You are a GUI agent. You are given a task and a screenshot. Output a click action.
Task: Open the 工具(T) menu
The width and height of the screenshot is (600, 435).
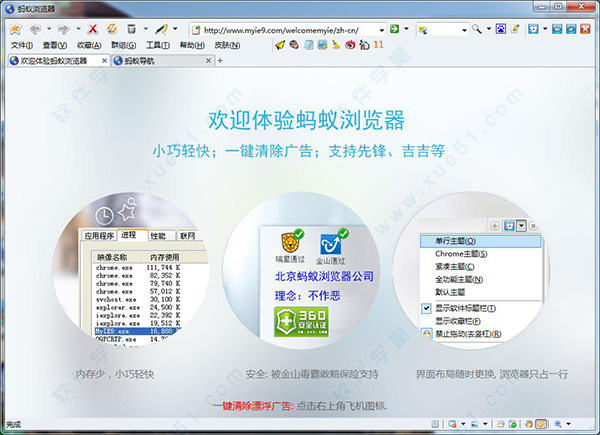click(x=158, y=45)
